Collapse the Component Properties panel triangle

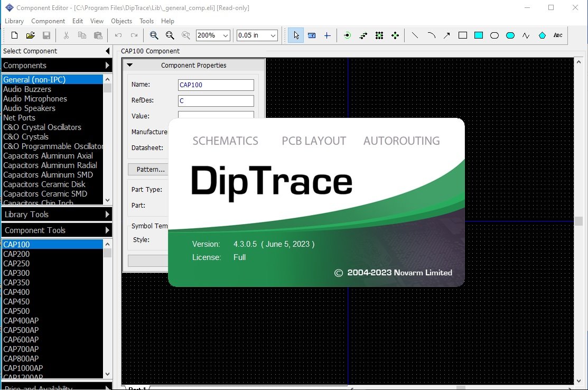pyautogui.click(x=130, y=65)
